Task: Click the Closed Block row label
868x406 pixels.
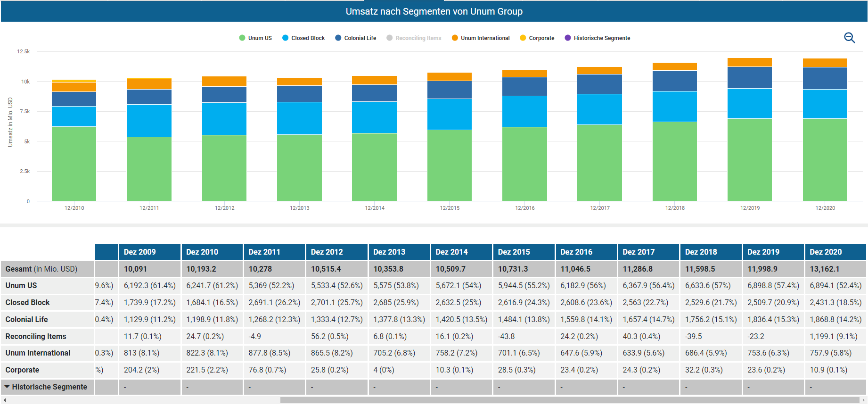Action: [27, 302]
